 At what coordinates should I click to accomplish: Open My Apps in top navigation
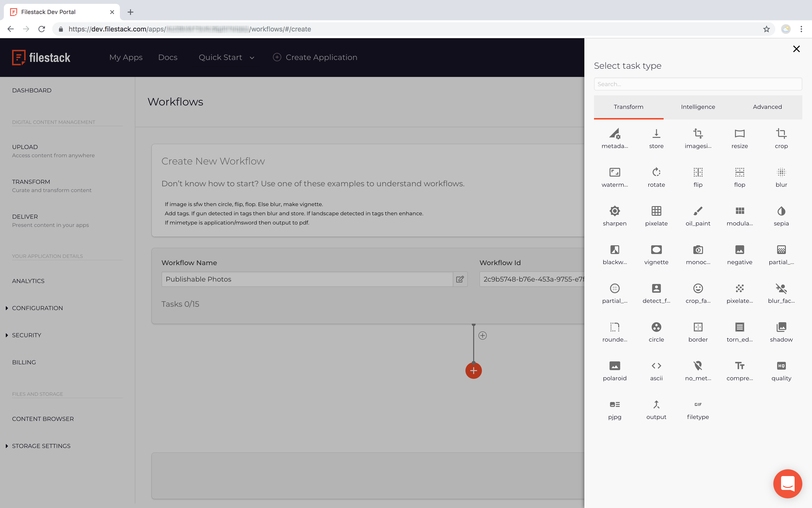126,58
